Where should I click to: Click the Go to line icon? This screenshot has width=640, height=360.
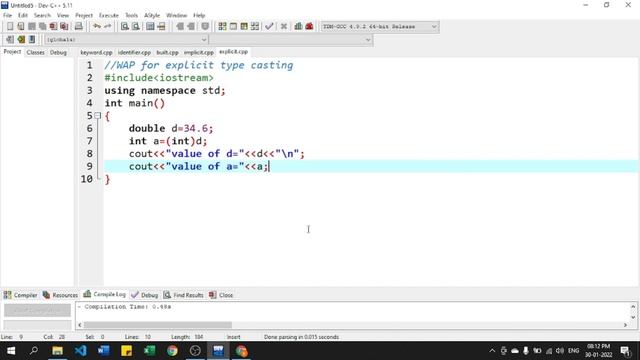[161, 27]
